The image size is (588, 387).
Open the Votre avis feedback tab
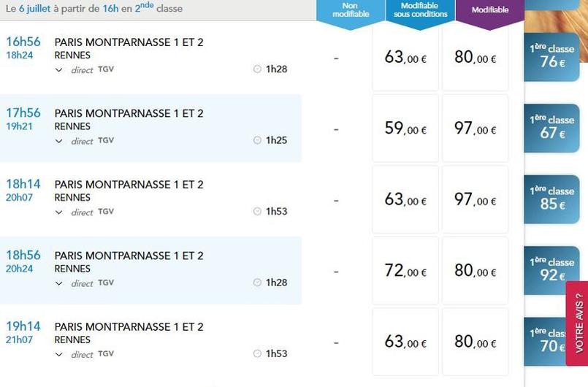(578, 323)
